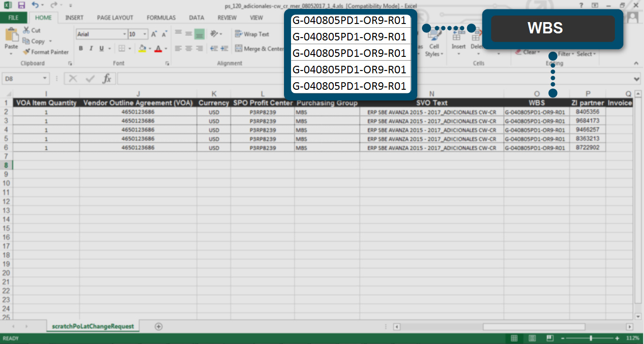The image size is (644, 344).
Task: Open the Name Box dropdown next to D8
Action: pos(45,78)
